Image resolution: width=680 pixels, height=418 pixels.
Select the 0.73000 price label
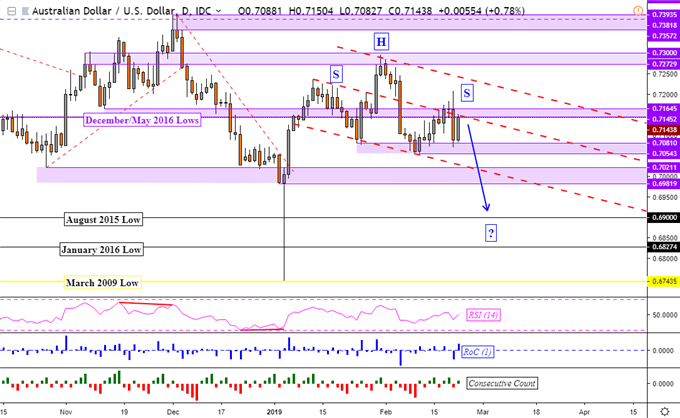click(663, 52)
